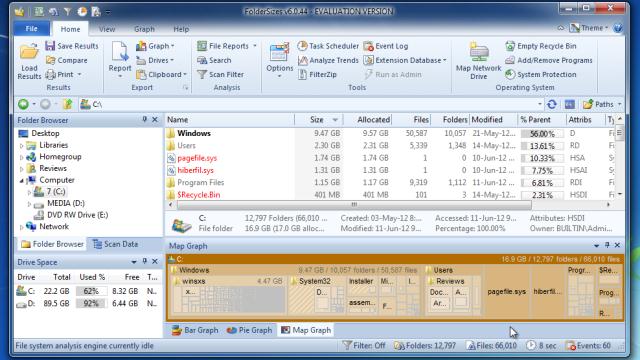The height and width of the screenshot is (360, 640).
Task: Open the Event Log
Action: click(386, 46)
